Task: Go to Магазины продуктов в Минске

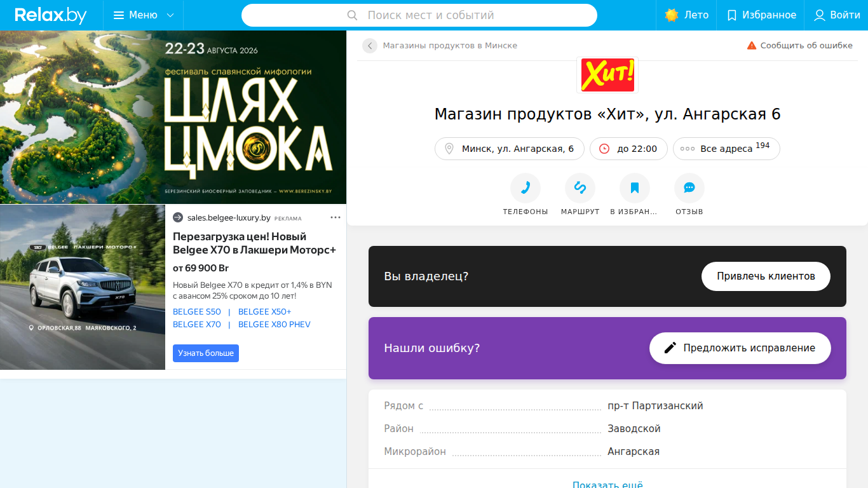Action: point(450,46)
